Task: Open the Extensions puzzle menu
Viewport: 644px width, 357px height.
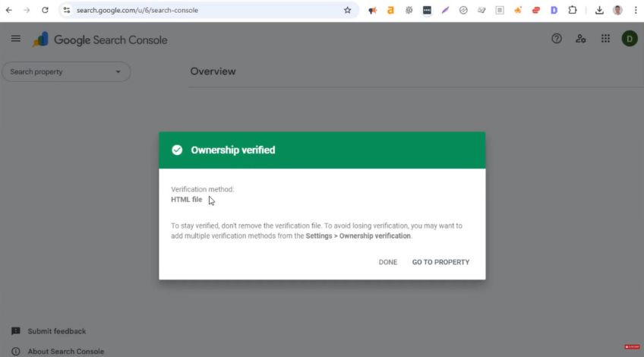Action: (x=573, y=11)
